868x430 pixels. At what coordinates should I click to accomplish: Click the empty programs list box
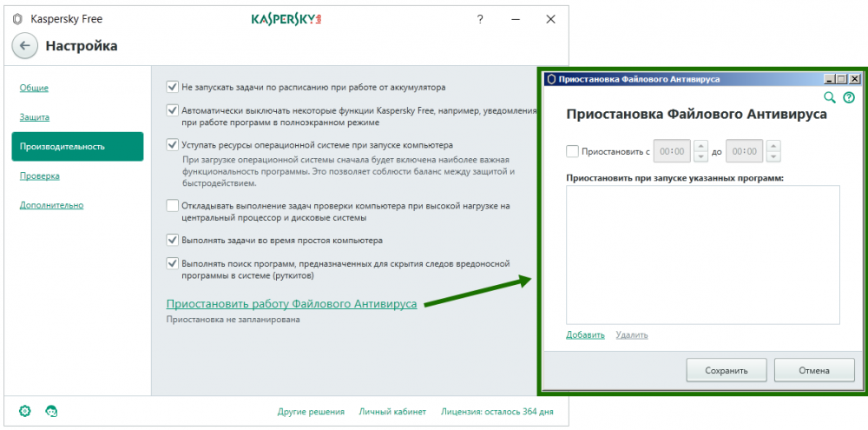point(702,255)
